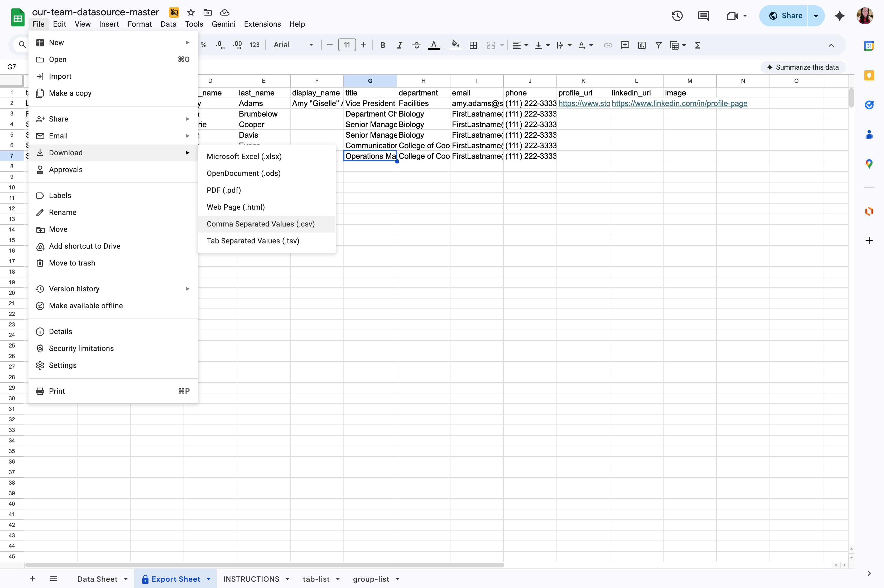Open the LinkedIn profile-page link

[x=679, y=103]
